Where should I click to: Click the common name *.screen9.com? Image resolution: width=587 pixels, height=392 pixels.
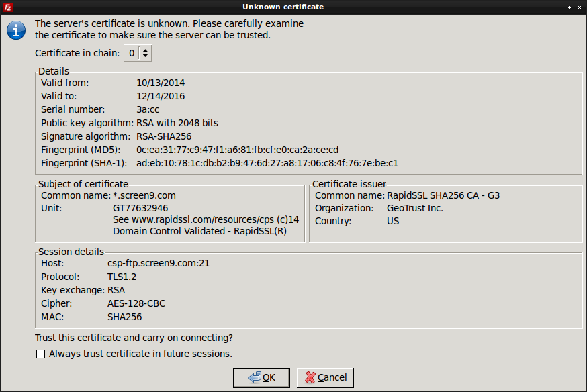(144, 195)
